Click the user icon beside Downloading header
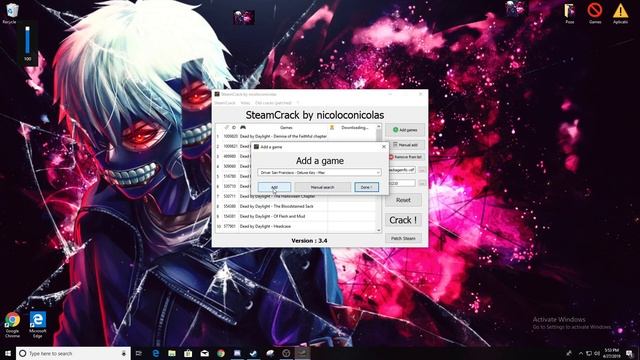The image size is (640, 360). (332, 127)
